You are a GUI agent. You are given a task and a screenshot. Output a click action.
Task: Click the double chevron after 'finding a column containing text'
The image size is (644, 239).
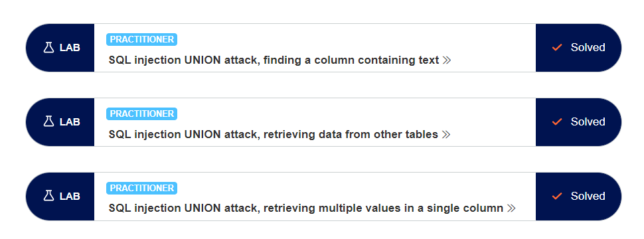[x=447, y=60]
